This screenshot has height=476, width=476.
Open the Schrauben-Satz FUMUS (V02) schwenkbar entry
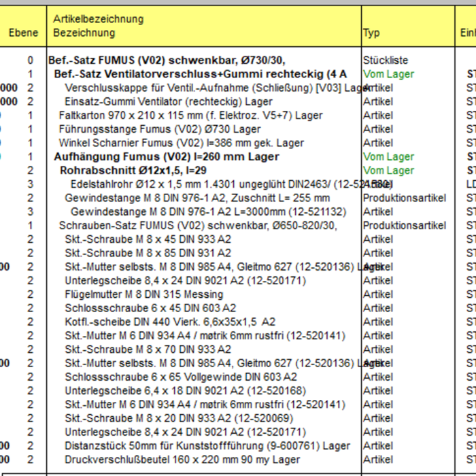point(198,225)
